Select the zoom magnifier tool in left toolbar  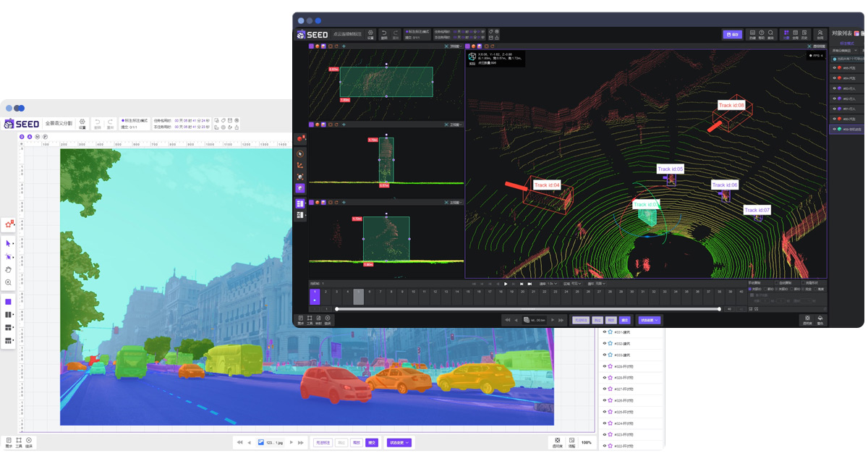click(9, 282)
